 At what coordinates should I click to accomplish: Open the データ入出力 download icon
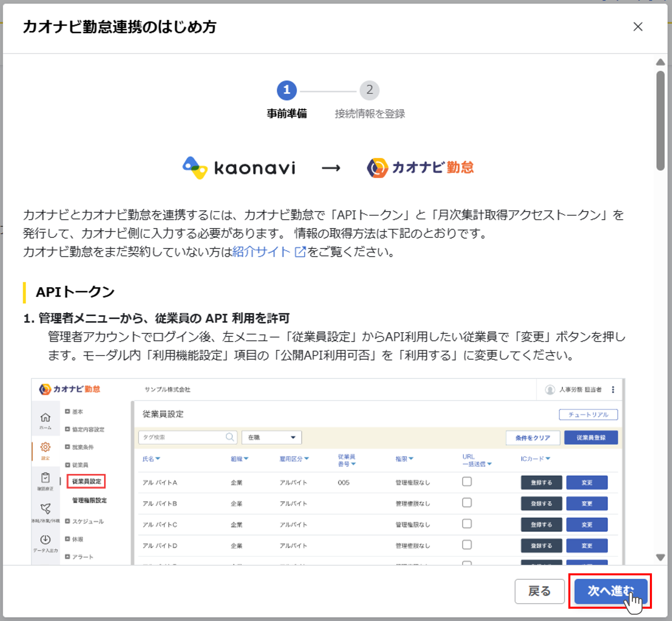(45, 539)
